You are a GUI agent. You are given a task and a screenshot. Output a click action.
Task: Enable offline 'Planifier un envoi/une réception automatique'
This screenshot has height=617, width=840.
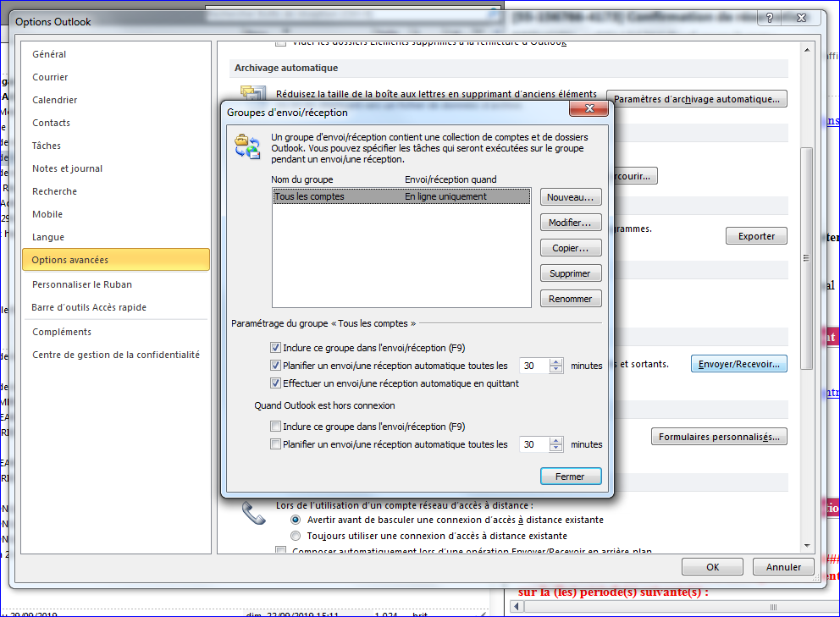pos(275,444)
